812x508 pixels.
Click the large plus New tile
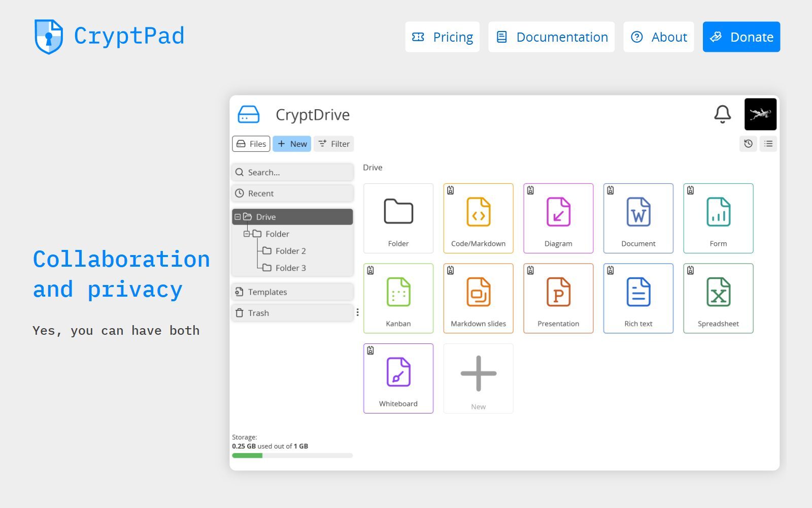[478, 378]
